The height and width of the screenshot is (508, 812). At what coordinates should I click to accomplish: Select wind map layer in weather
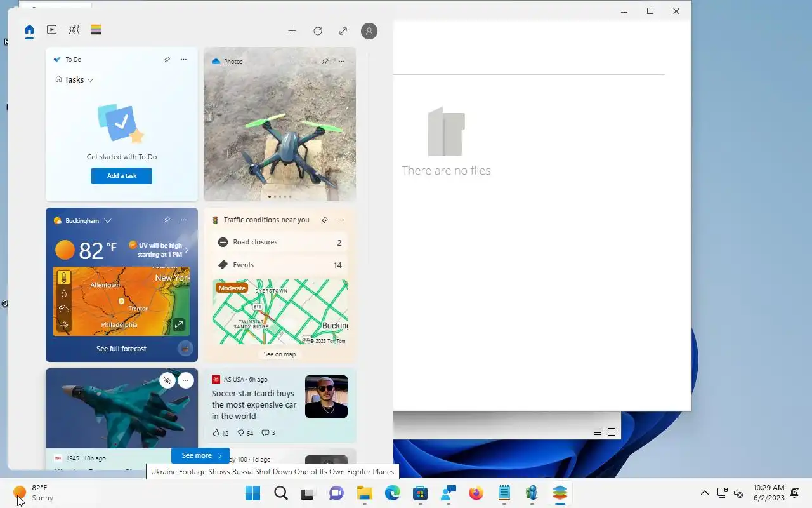(x=64, y=324)
